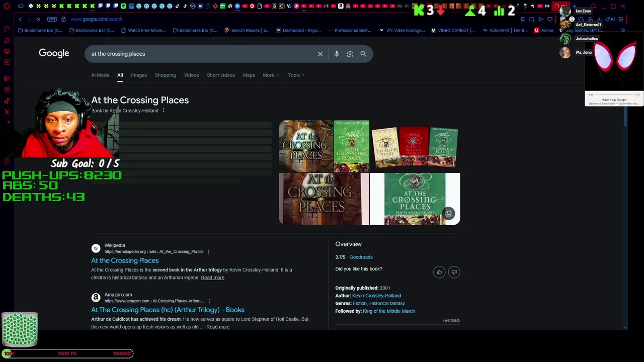The height and width of the screenshot is (362, 644).
Task: Switch to Maps tab
Action: (x=249, y=75)
